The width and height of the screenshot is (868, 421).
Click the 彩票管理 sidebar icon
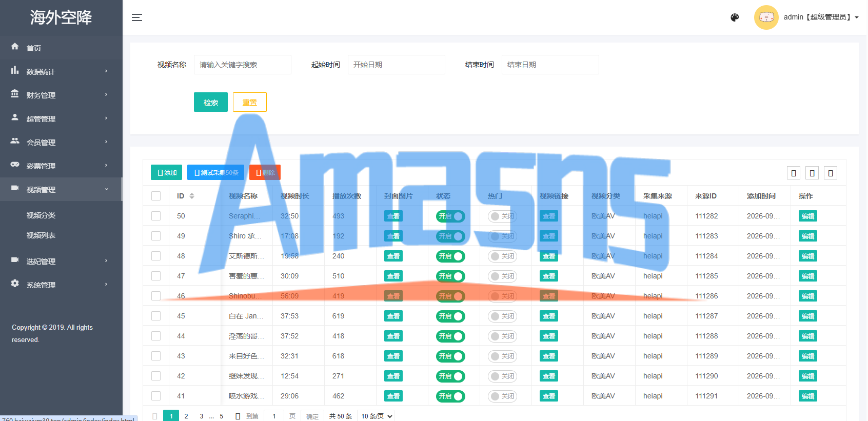[15, 165]
